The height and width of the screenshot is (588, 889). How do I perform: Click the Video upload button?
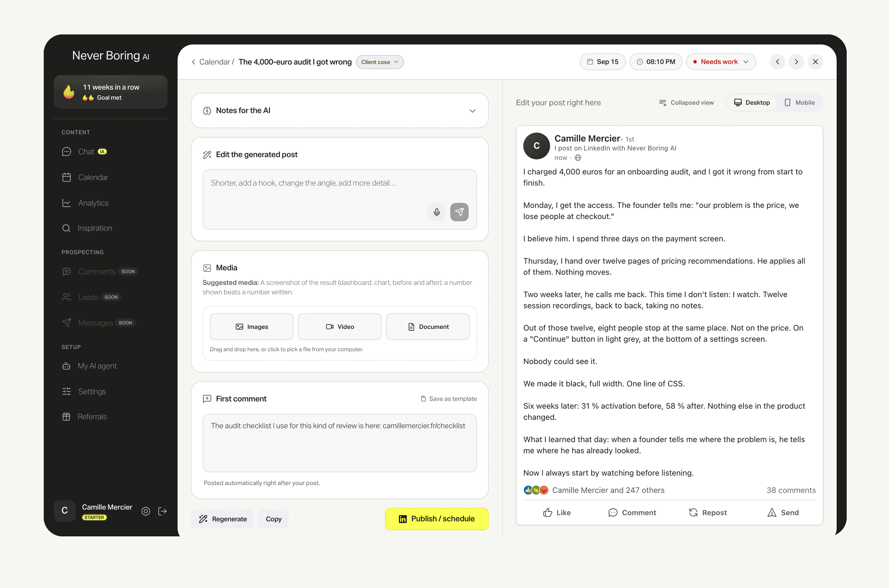(x=340, y=327)
